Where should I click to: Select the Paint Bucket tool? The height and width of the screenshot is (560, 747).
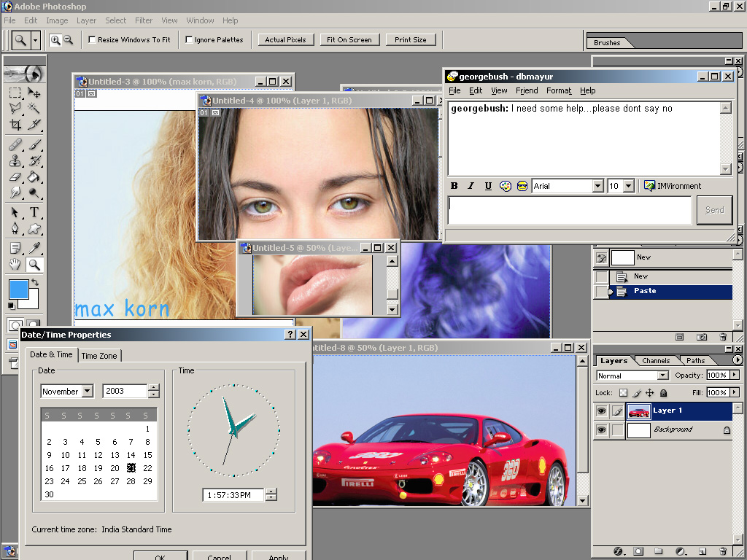tap(34, 176)
